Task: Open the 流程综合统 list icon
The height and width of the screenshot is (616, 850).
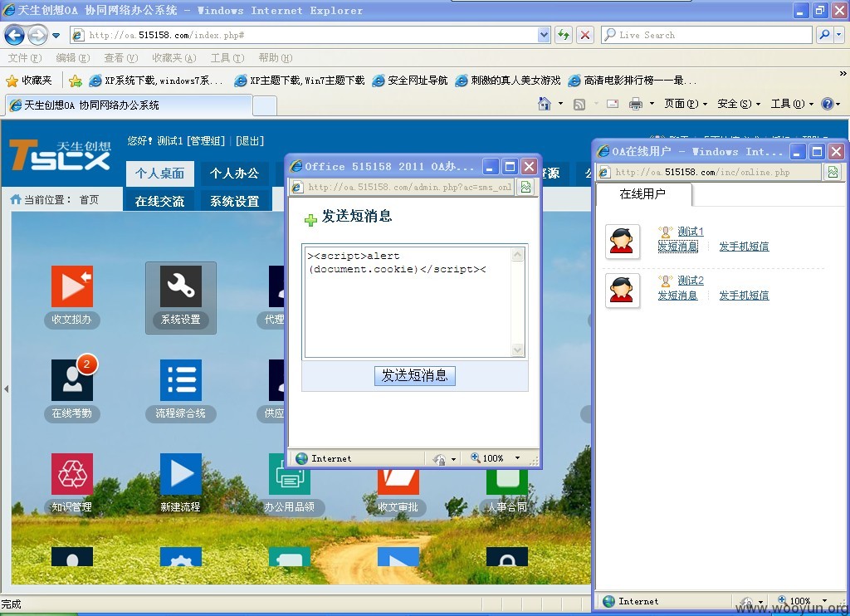Action: coord(180,379)
